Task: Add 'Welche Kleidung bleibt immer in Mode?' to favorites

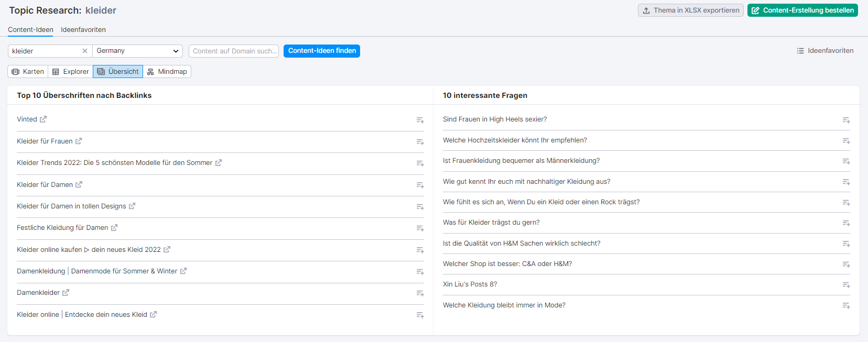Action: point(846,305)
